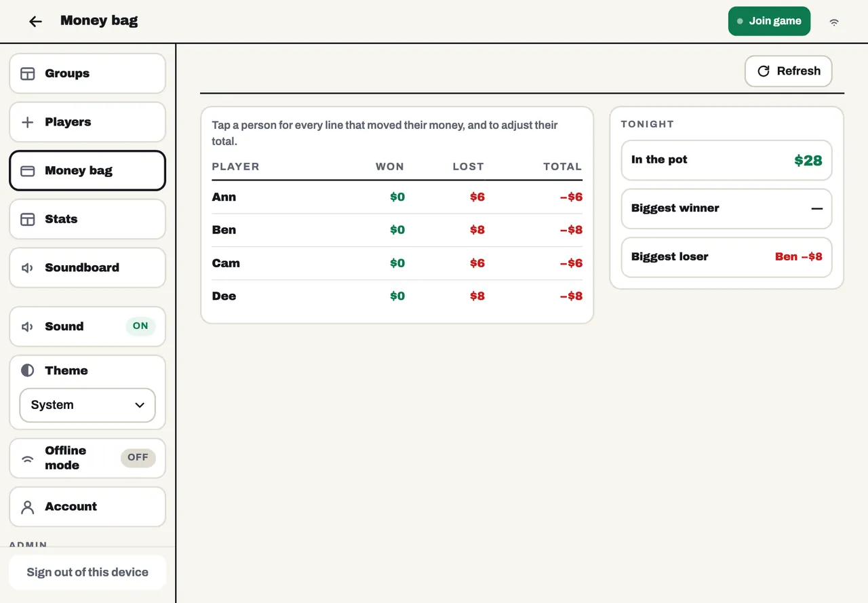Open the System theme dropdown
The image size is (868, 603).
tap(87, 405)
